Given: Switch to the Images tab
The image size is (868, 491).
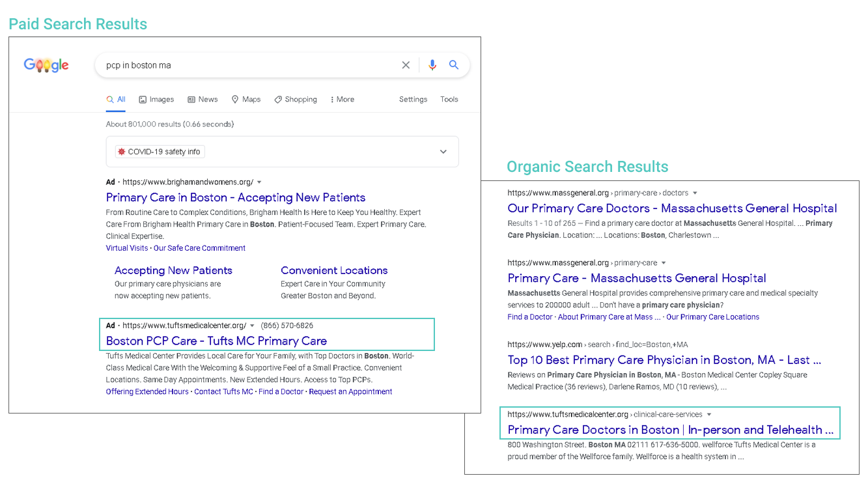Looking at the screenshot, I should click(x=156, y=100).
